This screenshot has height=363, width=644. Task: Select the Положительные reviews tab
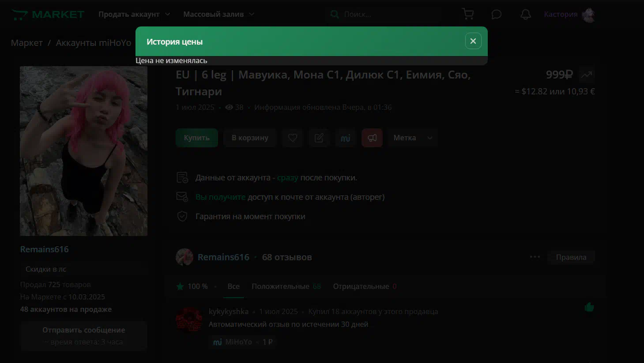286,286
